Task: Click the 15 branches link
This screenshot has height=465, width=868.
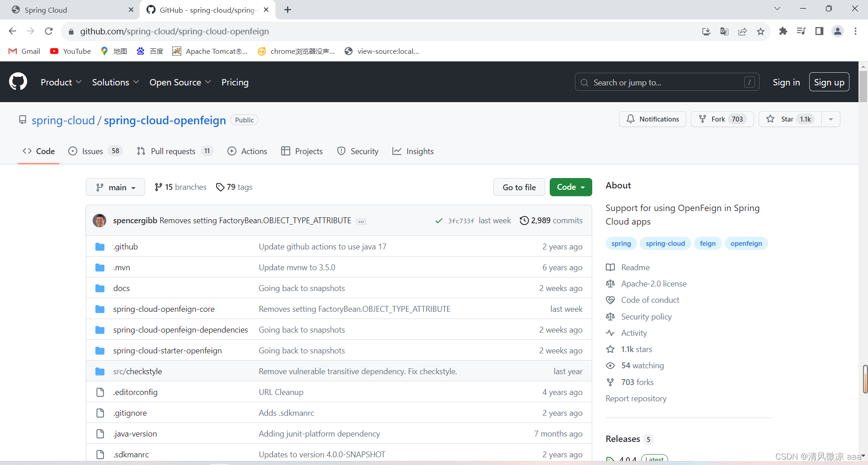Action: [180, 187]
